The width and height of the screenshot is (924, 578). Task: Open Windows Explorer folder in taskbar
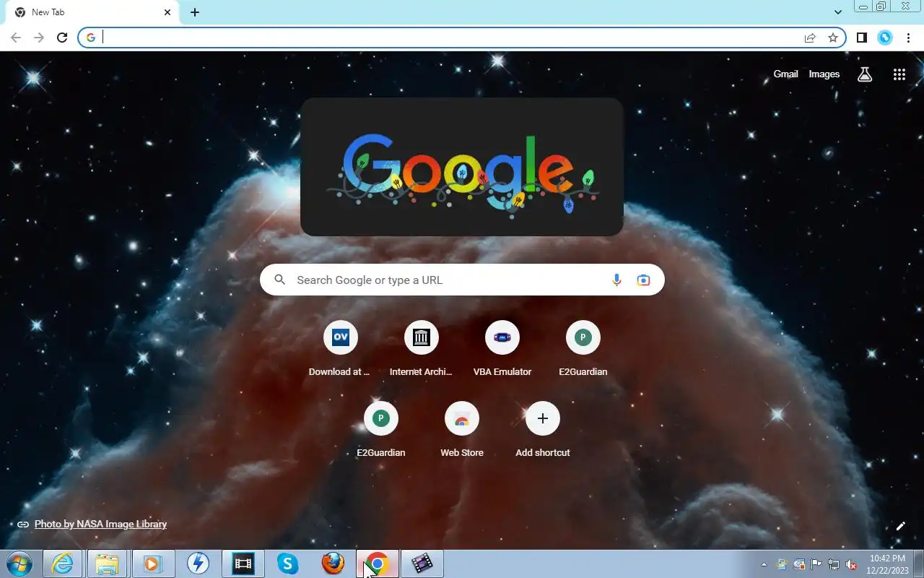pos(108,564)
